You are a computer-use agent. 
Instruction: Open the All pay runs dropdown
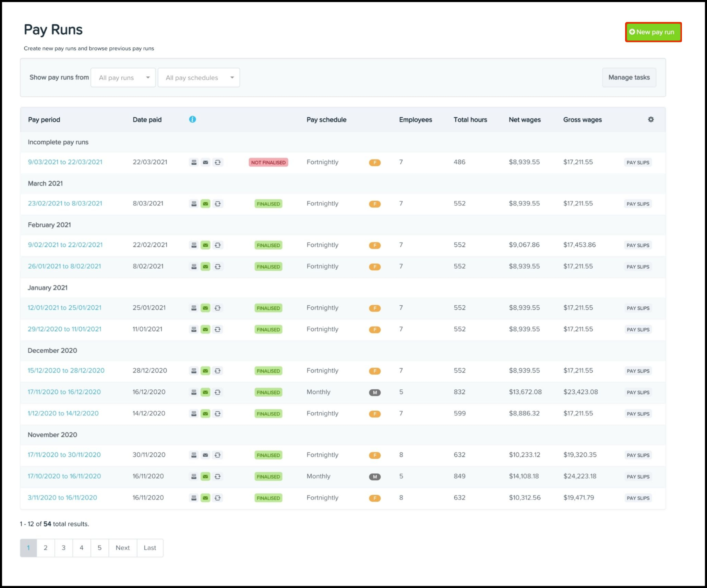[123, 78]
